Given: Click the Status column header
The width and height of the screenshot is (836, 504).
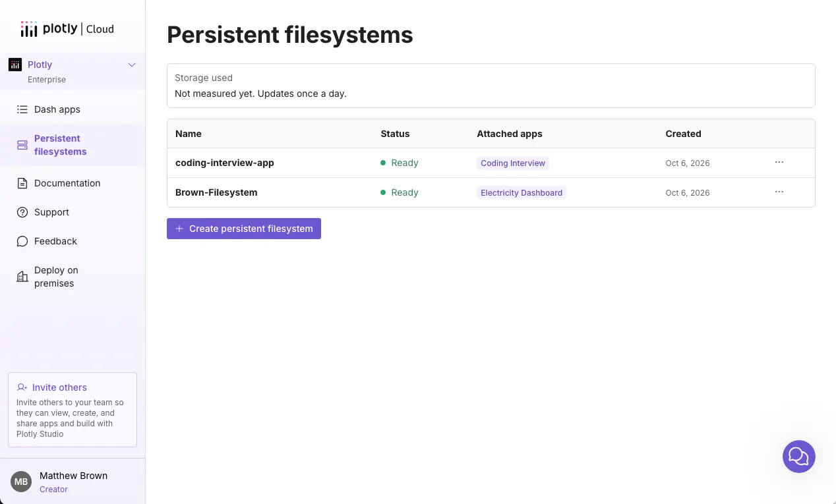Looking at the screenshot, I should point(395,134).
